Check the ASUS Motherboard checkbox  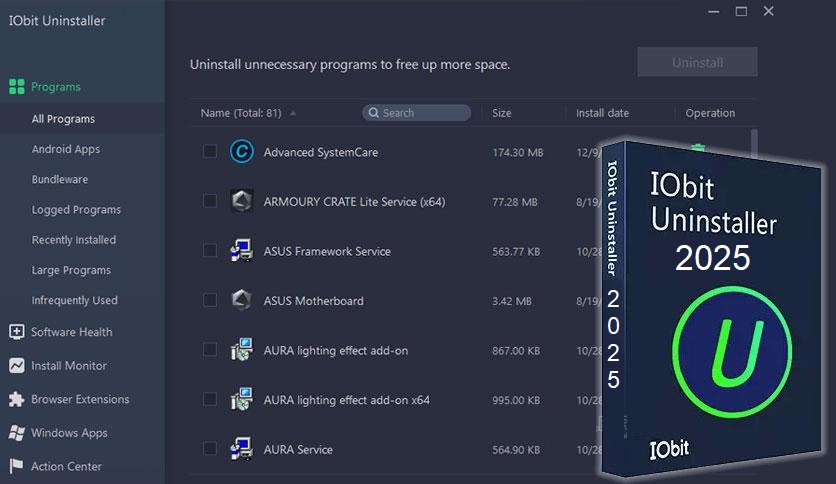pos(210,300)
